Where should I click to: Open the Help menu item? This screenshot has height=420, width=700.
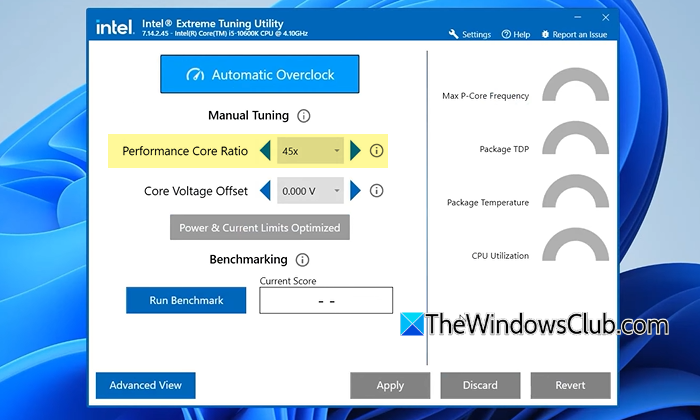(516, 34)
